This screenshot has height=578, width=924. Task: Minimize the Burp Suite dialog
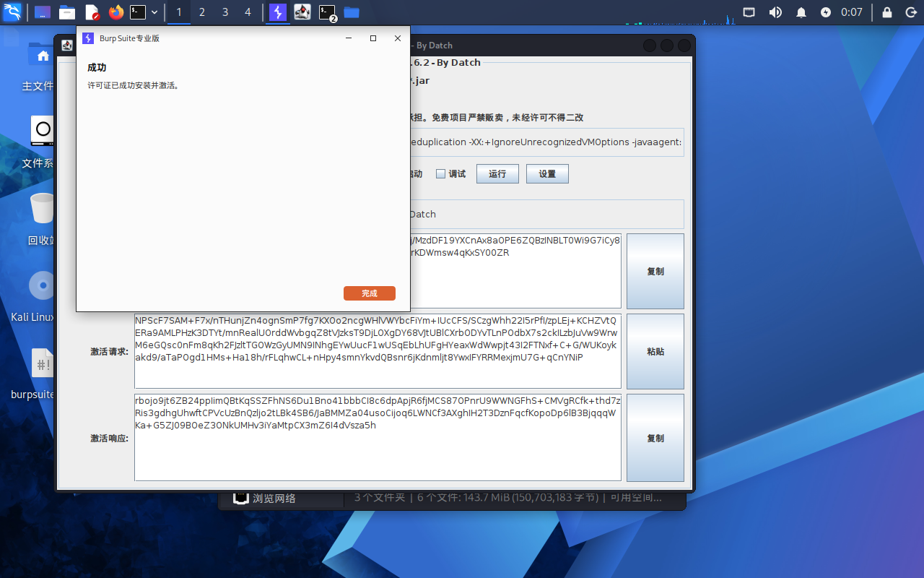(349, 38)
